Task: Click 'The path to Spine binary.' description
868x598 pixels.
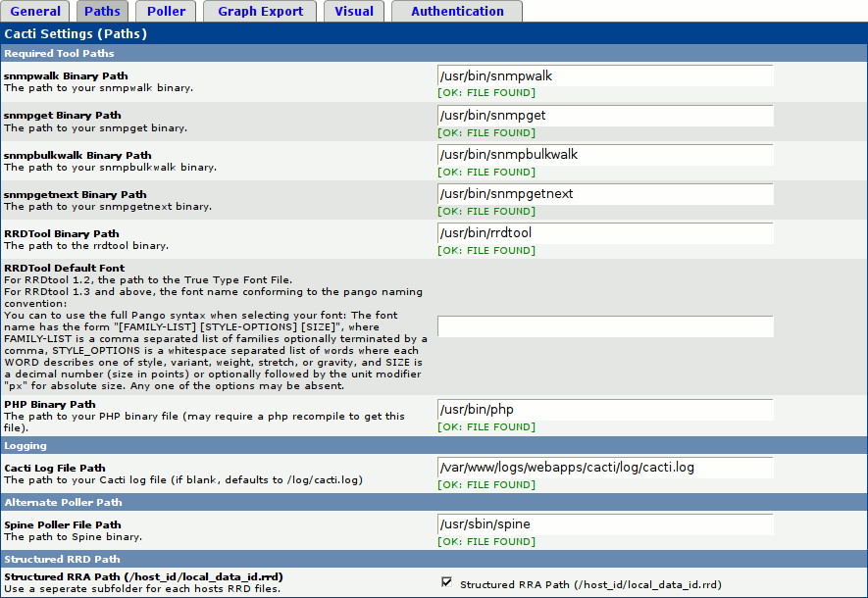Action: tap(74, 536)
